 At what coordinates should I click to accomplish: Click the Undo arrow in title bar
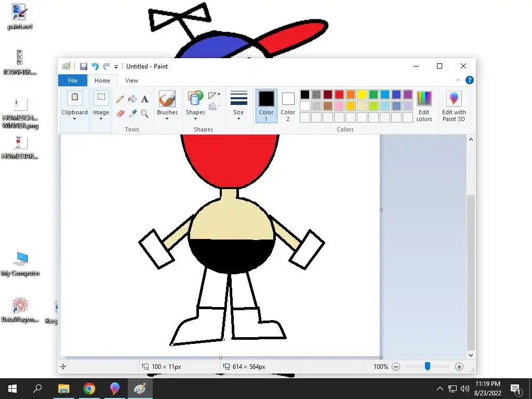coord(95,66)
